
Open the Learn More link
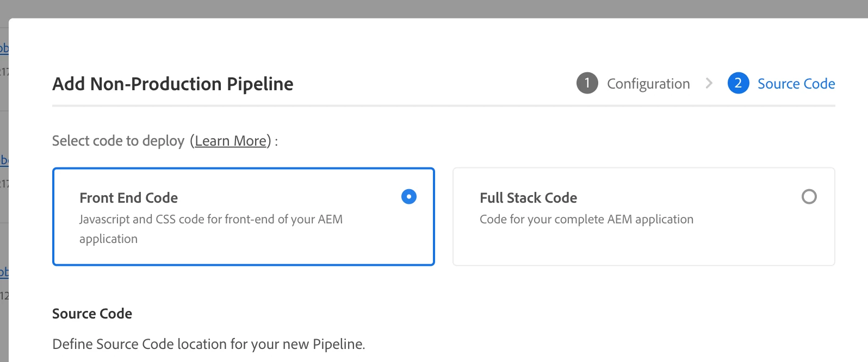point(231,141)
